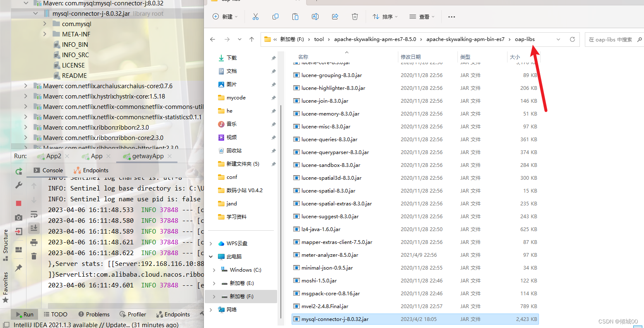
Task: Close the App2 run tab
Action: [x=67, y=156]
